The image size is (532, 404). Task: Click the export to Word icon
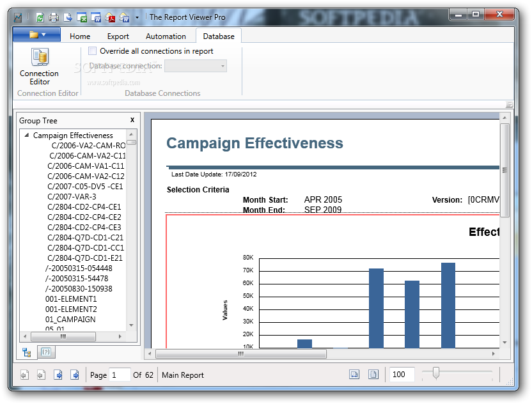96,17
